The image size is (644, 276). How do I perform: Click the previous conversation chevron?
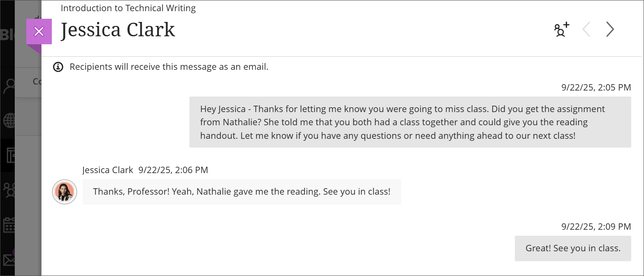coord(586,29)
